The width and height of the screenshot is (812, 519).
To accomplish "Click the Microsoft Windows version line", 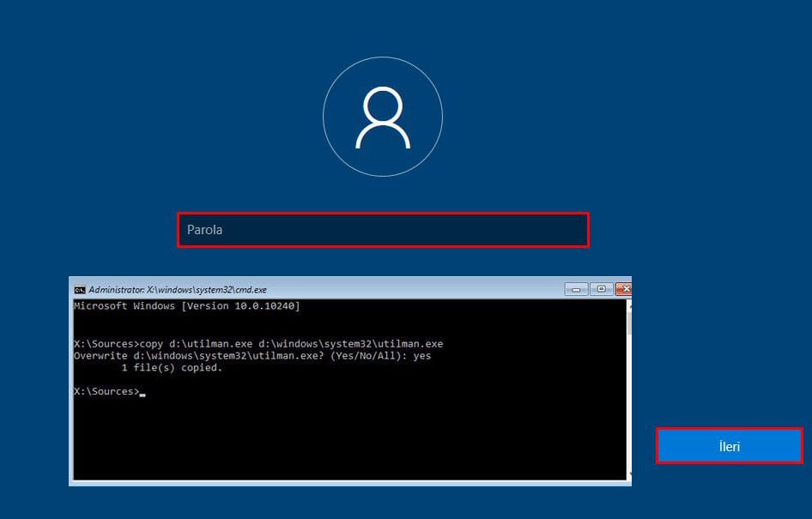I will tap(187, 306).
